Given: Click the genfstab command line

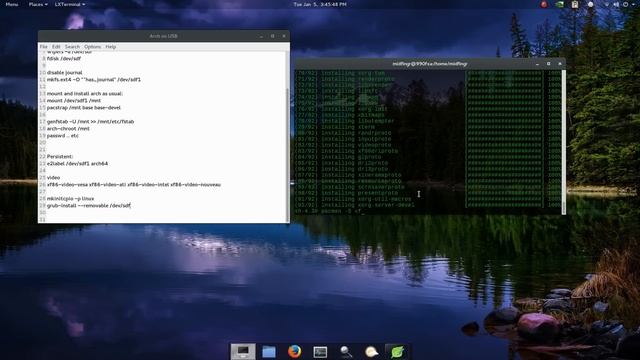Looking at the screenshot, I should pyautogui.click(x=90, y=122).
